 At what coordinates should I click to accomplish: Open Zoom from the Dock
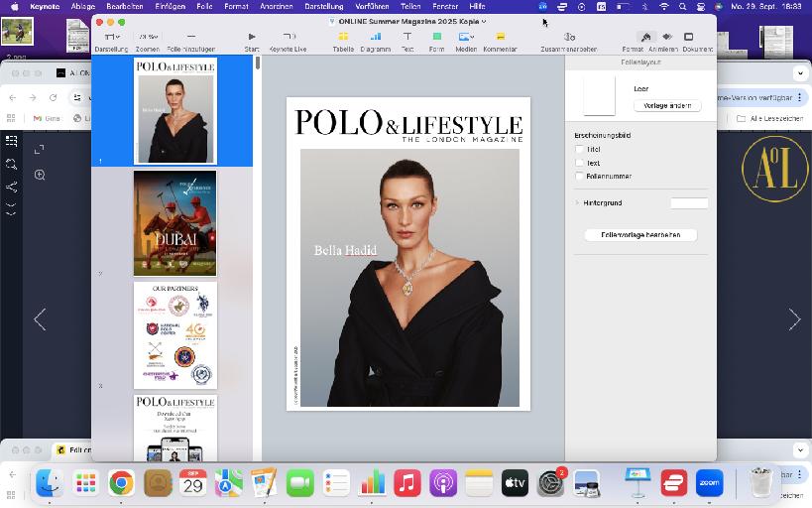[x=709, y=482]
